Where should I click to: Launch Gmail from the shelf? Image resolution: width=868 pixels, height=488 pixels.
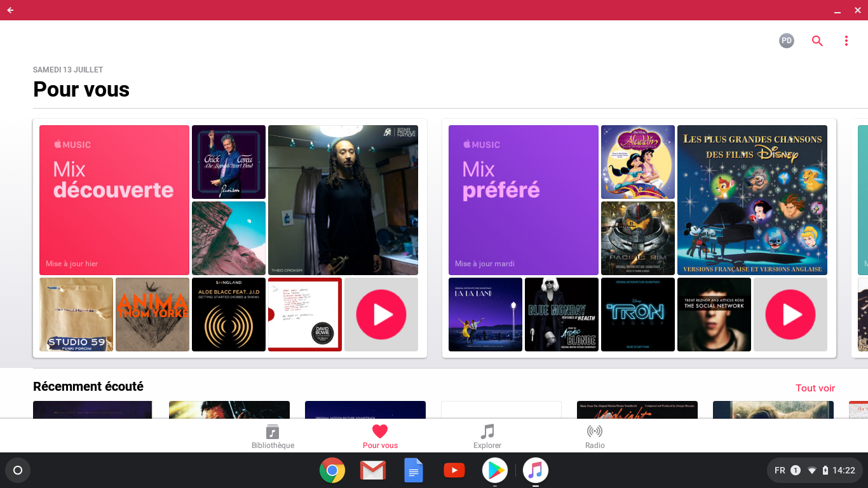[373, 470]
